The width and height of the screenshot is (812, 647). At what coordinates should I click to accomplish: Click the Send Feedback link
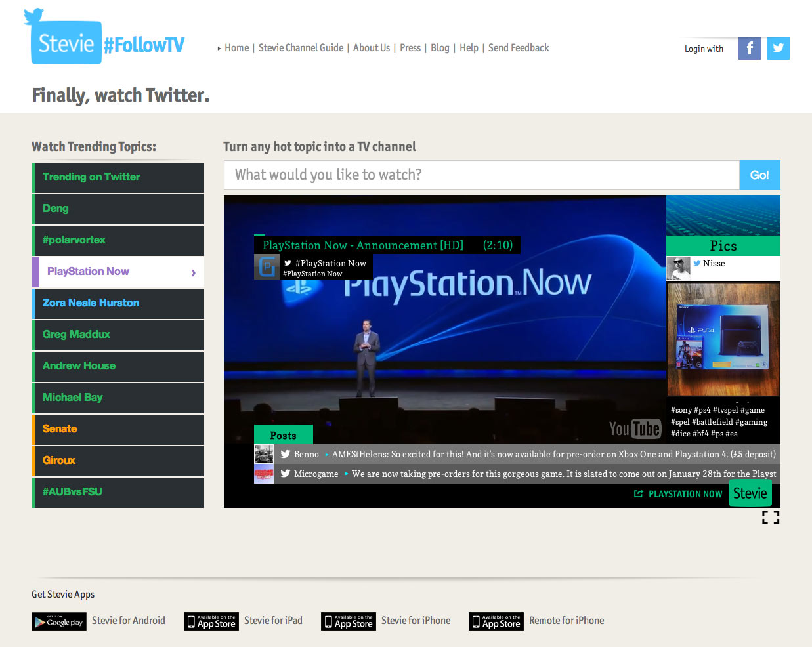tap(519, 48)
